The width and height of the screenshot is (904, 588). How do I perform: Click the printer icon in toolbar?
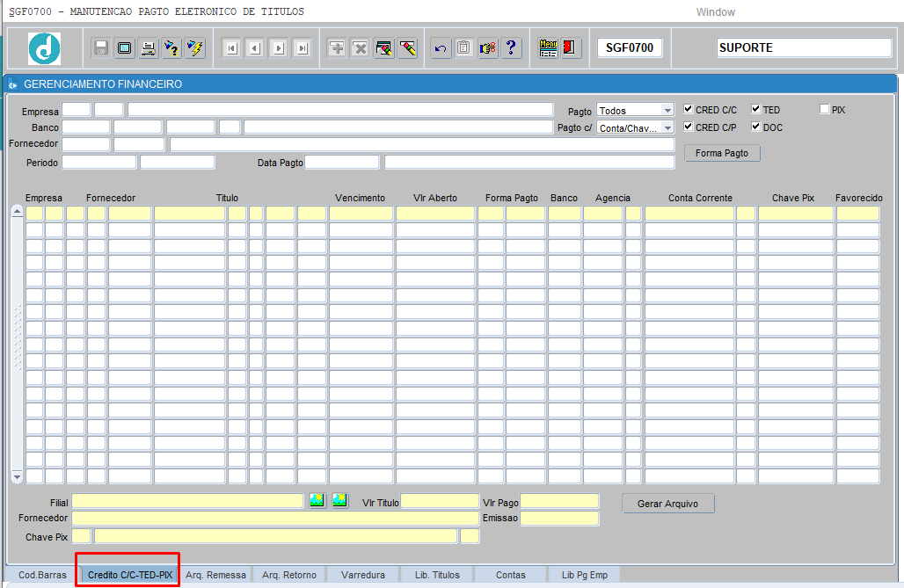[149, 48]
